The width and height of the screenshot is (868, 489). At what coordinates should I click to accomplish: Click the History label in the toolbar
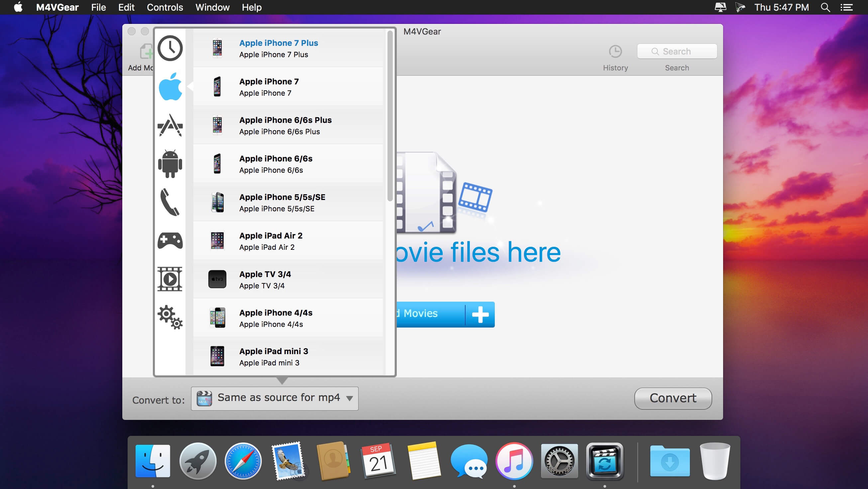pos(615,68)
